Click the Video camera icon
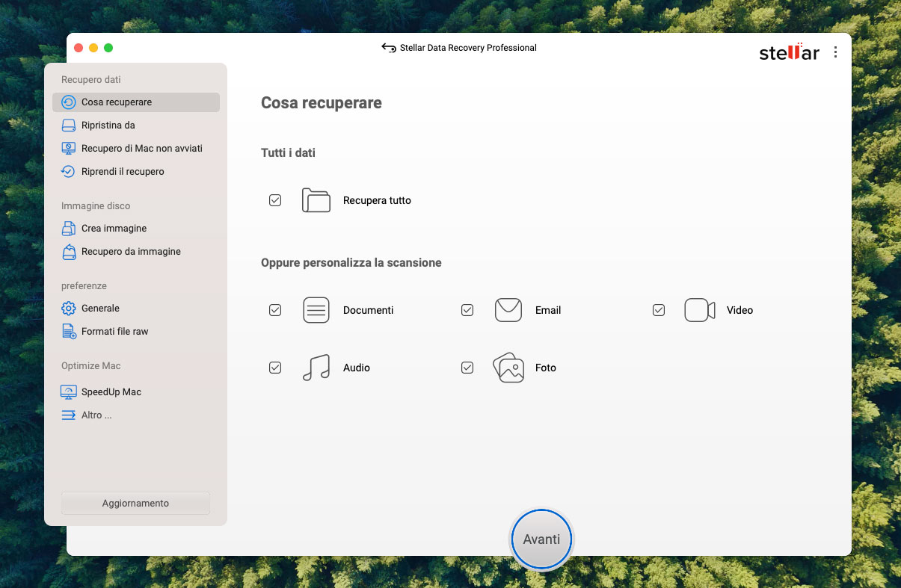 click(x=700, y=310)
